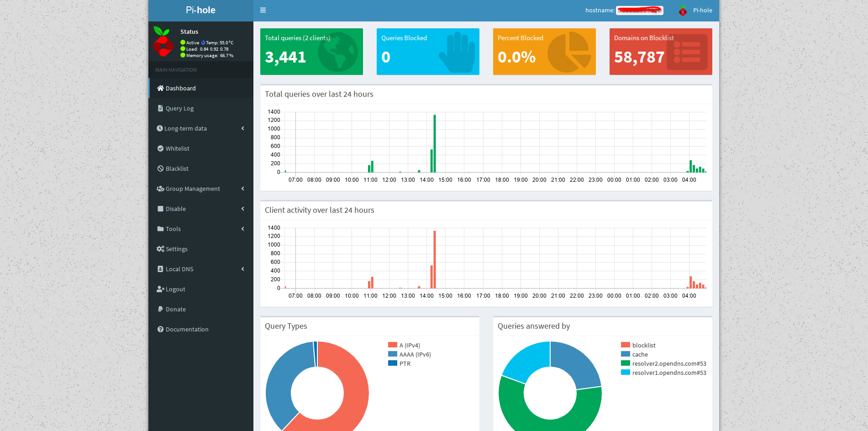Open the Donate link
The image size is (868, 431).
pyautogui.click(x=201, y=309)
